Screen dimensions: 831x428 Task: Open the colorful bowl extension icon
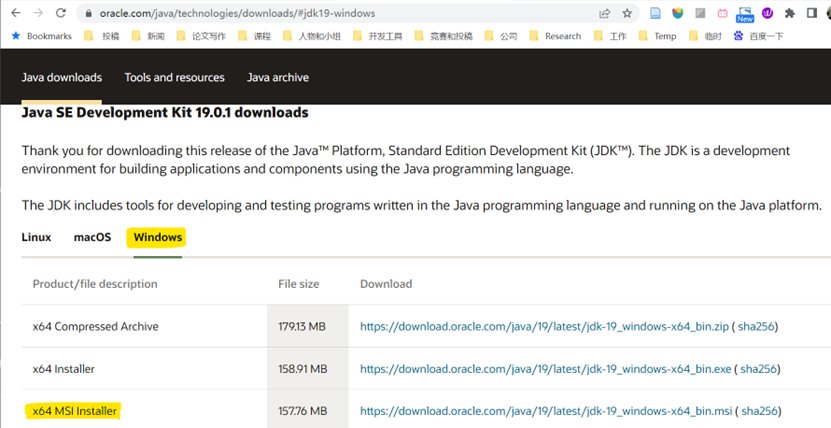(678, 13)
